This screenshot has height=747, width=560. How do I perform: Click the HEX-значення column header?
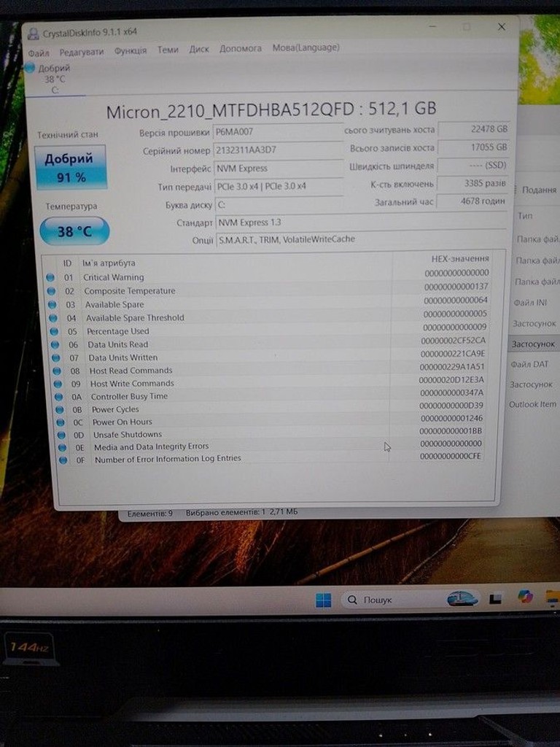(x=460, y=259)
